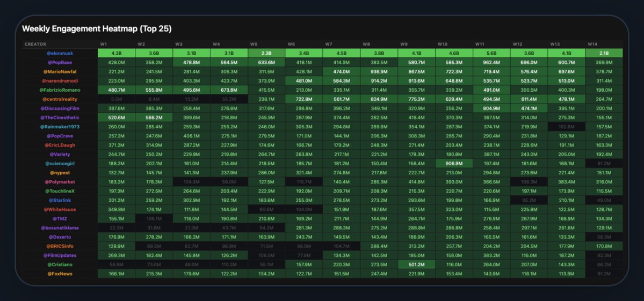Viewport: 644px width, 301px height.
Task: Select the 804.9M cell for @DiscussingFilm
Action: [x=491, y=108]
